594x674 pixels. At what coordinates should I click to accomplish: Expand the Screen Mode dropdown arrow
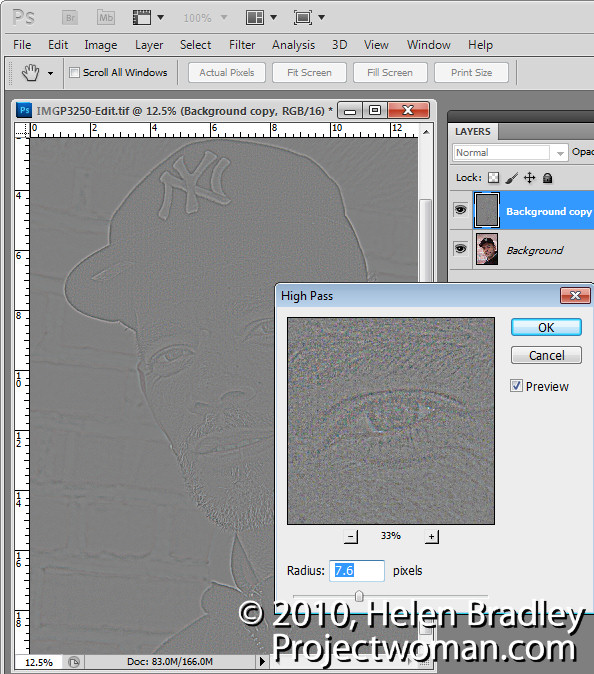coord(321,18)
